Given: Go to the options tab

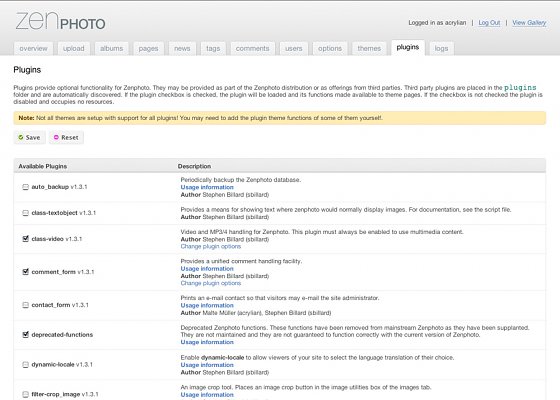Looking at the screenshot, I should (x=330, y=49).
